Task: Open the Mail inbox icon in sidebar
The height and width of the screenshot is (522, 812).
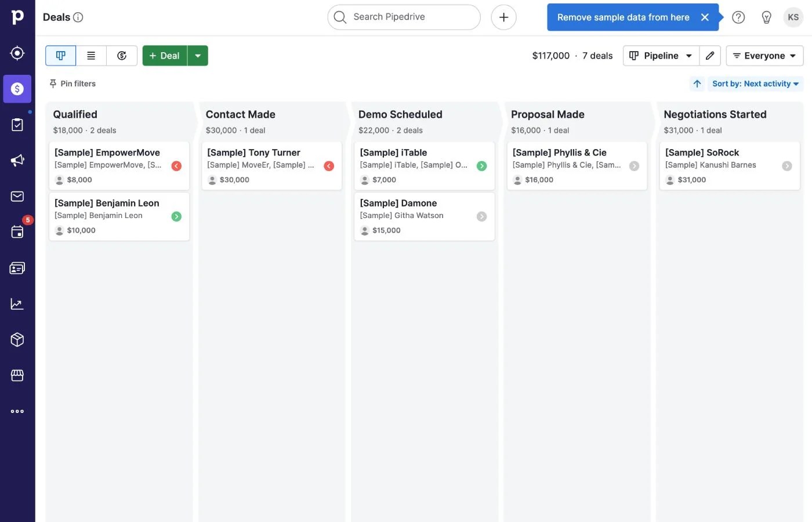Action: coord(17,196)
